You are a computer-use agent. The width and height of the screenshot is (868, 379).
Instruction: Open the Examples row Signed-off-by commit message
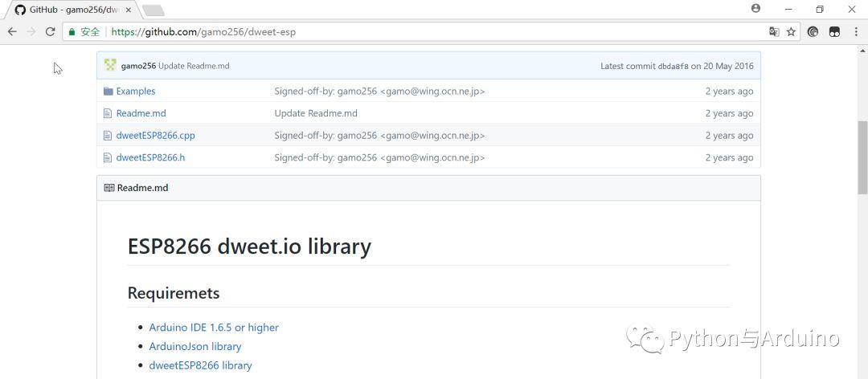[379, 92]
